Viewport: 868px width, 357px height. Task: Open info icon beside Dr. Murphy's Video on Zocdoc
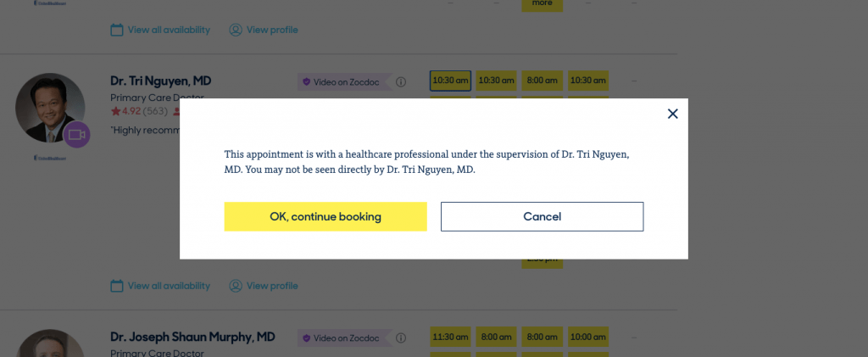pos(401,337)
